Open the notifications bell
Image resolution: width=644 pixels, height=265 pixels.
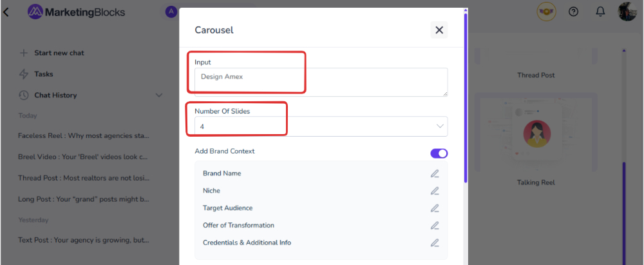pyautogui.click(x=600, y=12)
